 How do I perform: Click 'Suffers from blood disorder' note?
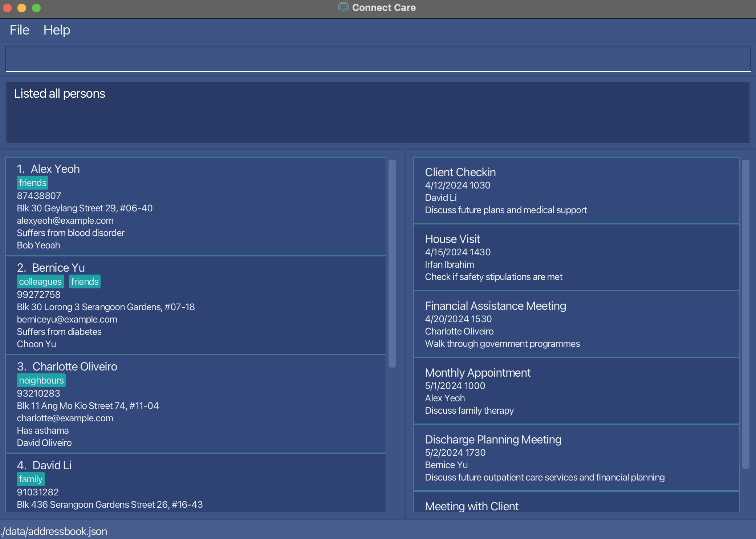pos(70,233)
